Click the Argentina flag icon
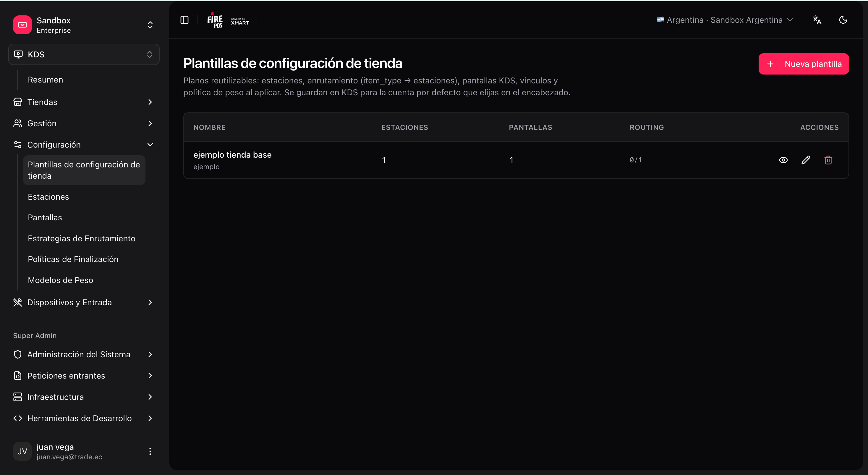 click(x=660, y=20)
